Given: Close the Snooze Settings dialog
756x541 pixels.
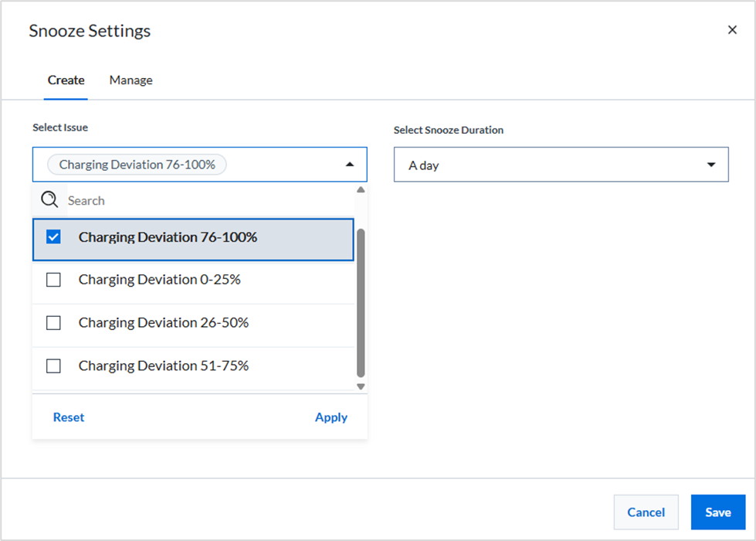Looking at the screenshot, I should 732,30.
